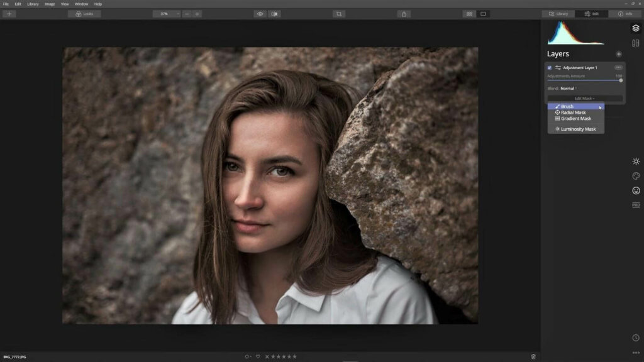Image resolution: width=644 pixels, height=362 pixels.
Task: Open the Light adjustments sun icon
Action: pos(635,160)
